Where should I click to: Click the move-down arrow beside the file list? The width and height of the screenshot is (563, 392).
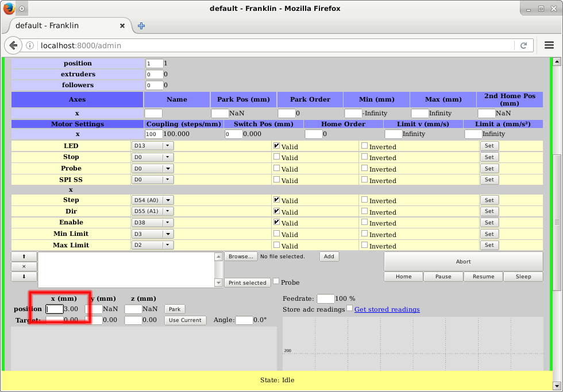[24, 277]
